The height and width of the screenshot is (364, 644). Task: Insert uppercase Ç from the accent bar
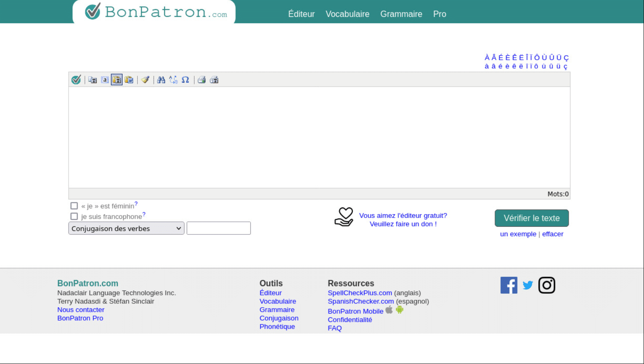coord(566,58)
